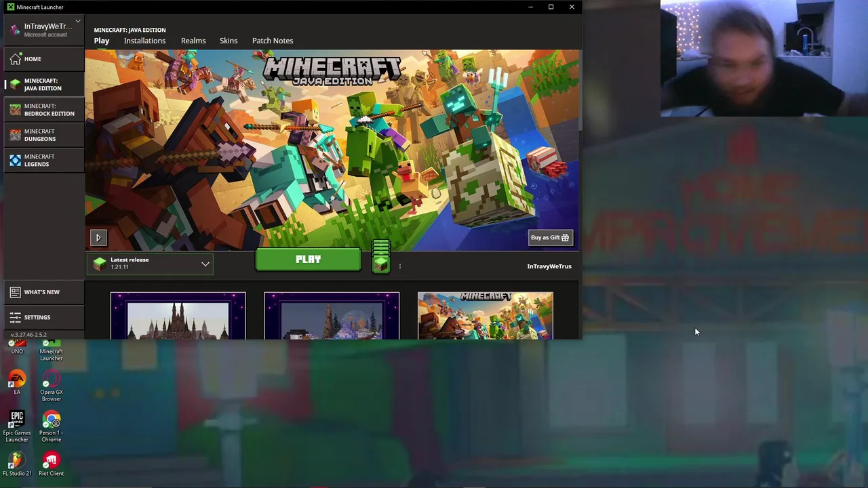The width and height of the screenshot is (868, 488).
Task: Select Minecraft: Bedrock Edition in sidebar
Action: tap(43, 110)
